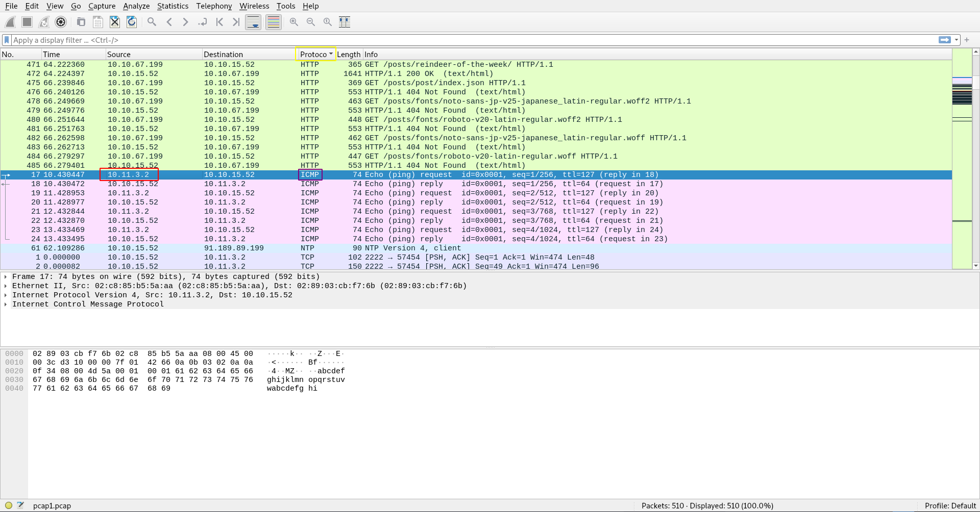980x512 pixels.
Task: Open the Analyze menu
Action: pyautogui.click(x=136, y=6)
